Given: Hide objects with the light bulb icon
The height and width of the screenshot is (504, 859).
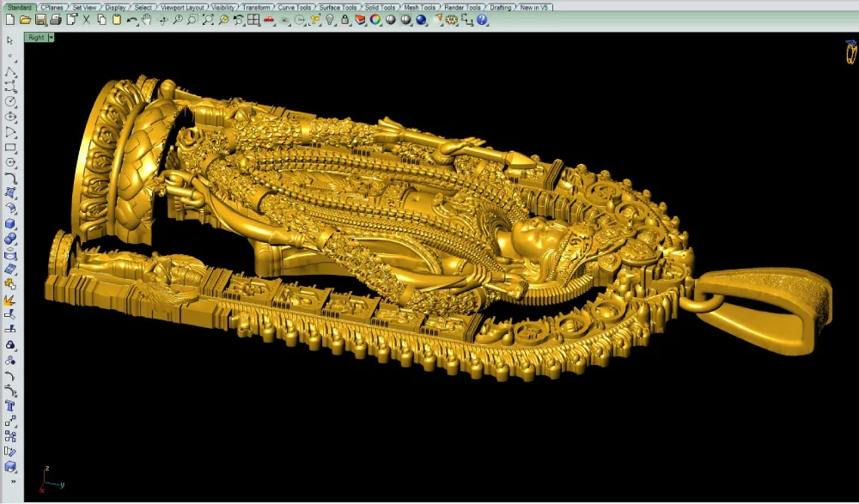Looking at the screenshot, I should [330, 20].
